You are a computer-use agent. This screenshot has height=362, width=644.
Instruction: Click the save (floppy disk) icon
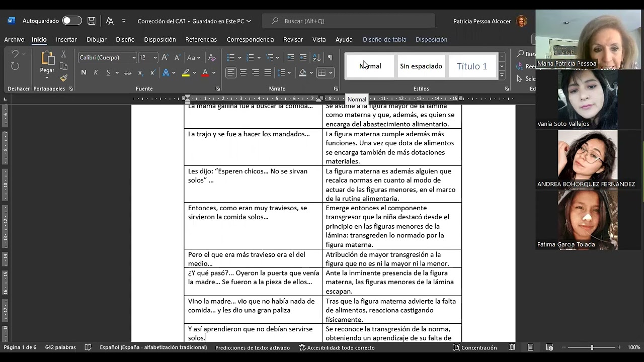[x=92, y=21]
